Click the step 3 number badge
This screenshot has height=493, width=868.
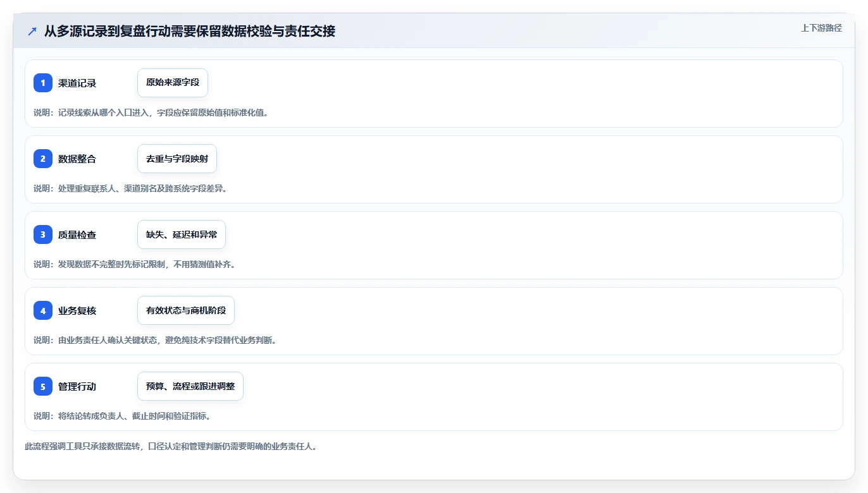pyautogui.click(x=43, y=234)
